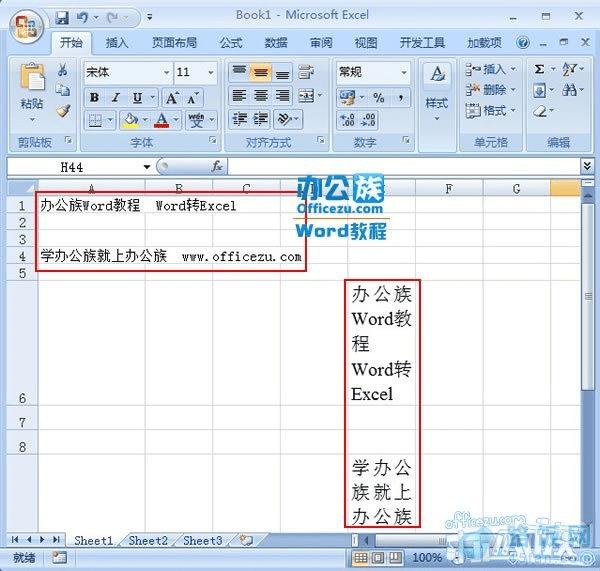The height and width of the screenshot is (571, 600).
Task: Open Find and Select binoculars
Action: 569,90
